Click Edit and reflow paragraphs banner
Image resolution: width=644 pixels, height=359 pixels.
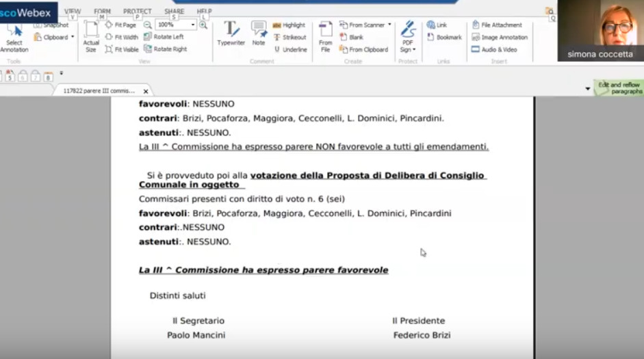[x=619, y=88]
